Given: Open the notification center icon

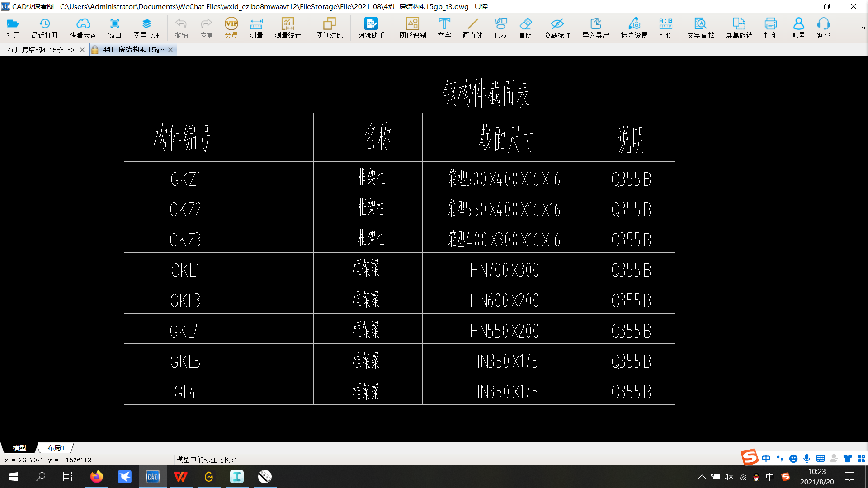Looking at the screenshot, I should click(849, 477).
